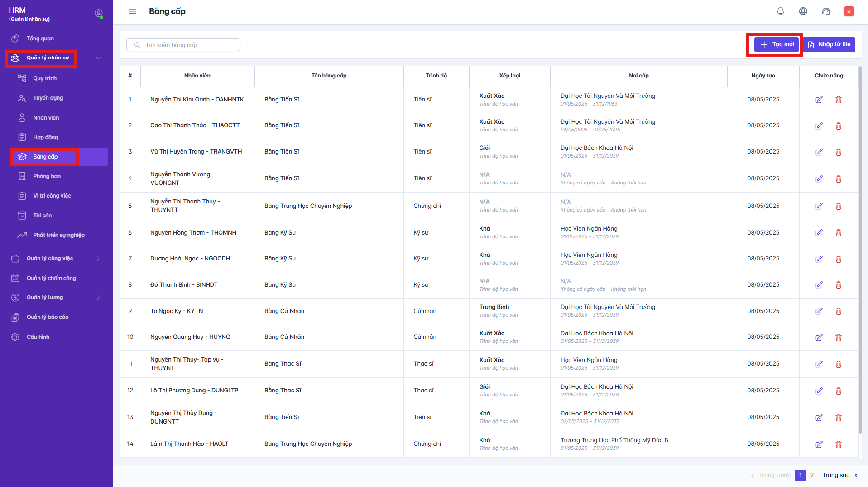Click the Nhập từ file button
868x487 pixels.
coord(829,44)
